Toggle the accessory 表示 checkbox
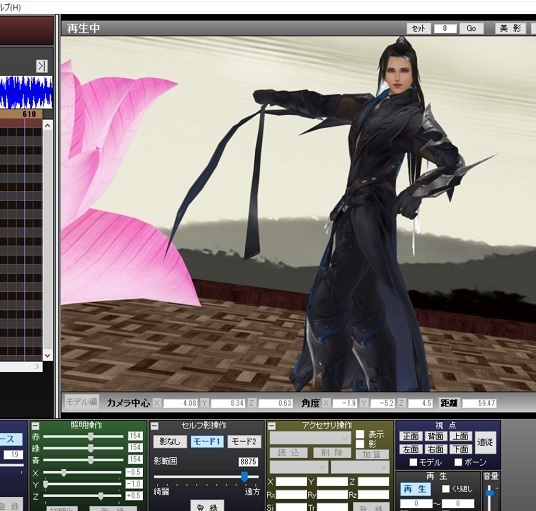Screen dimensions: 536x511 [360, 434]
